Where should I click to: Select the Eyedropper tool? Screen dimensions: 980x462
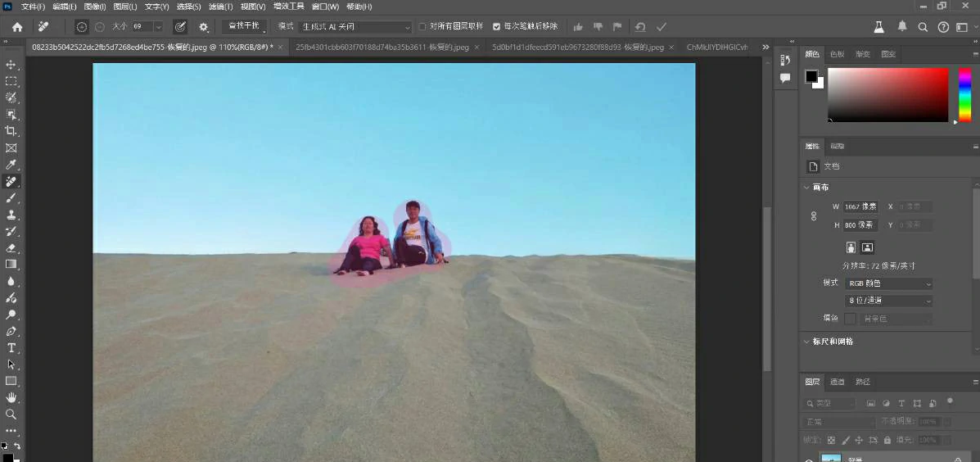coord(11,165)
